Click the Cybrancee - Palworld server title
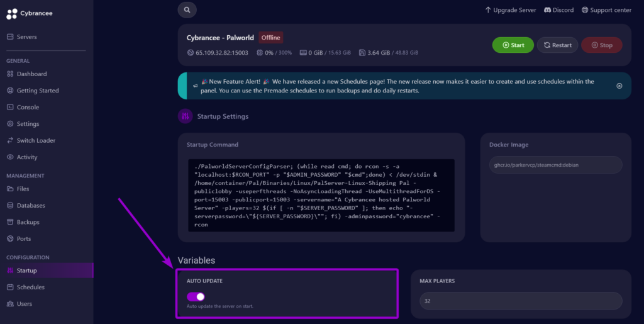The height and width of the screenshot is (324, 644). pos(220,38)
